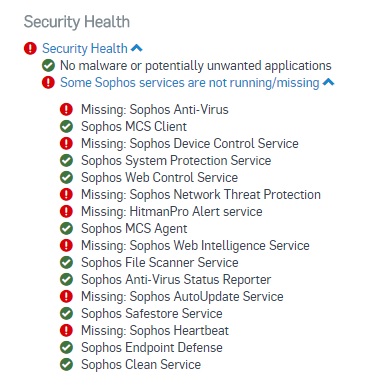Click red alert icon for Missing Sophos Anti-Virus
383x390 pixels.
coord(66,109)
